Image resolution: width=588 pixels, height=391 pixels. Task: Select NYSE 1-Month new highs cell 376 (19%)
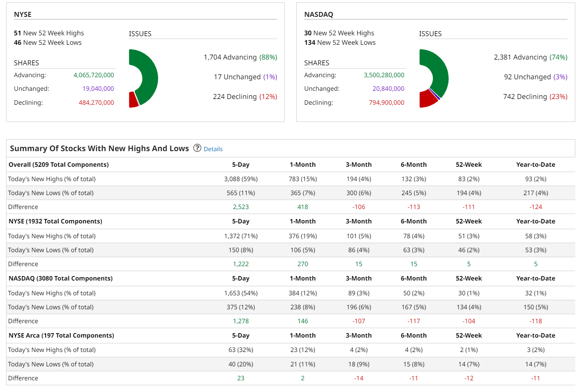coord(303,236)
